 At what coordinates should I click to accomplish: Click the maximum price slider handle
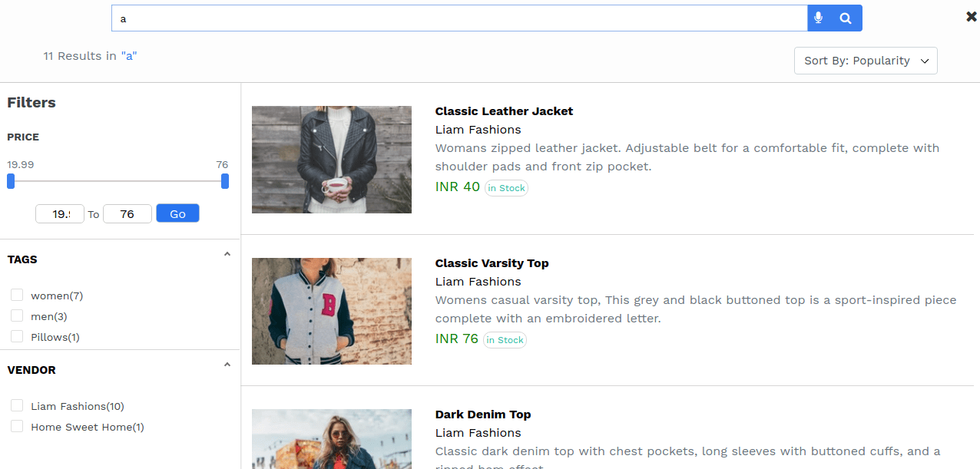[225, 181]
